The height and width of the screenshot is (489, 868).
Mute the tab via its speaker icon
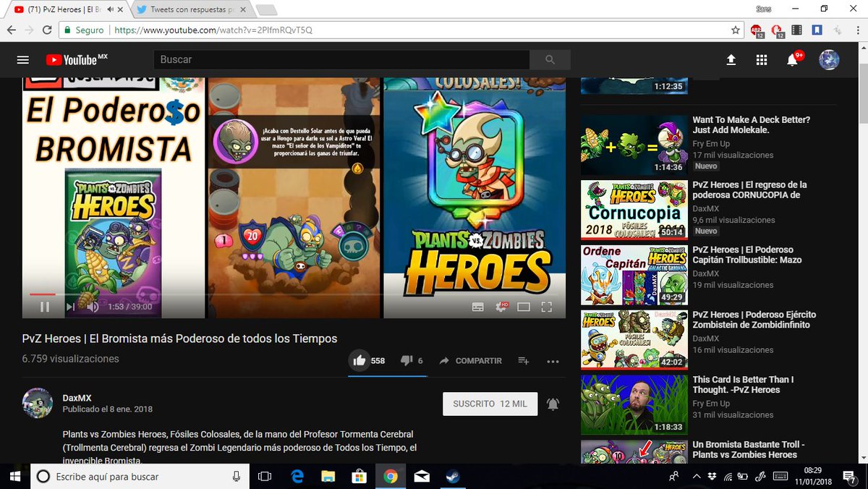(x=110, y=10)
